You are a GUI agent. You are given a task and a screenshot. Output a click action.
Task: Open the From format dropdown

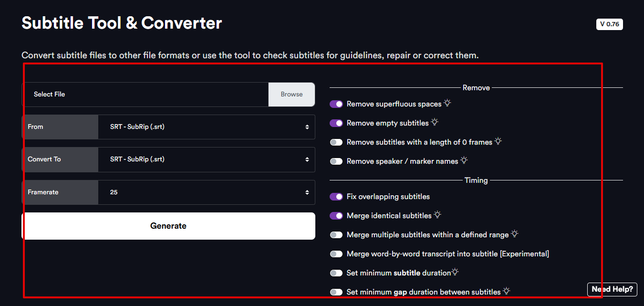[x=207, y=127]
